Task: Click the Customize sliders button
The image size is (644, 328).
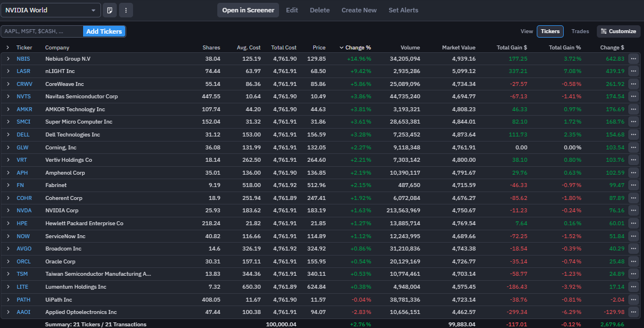Action: coord(618,31)
